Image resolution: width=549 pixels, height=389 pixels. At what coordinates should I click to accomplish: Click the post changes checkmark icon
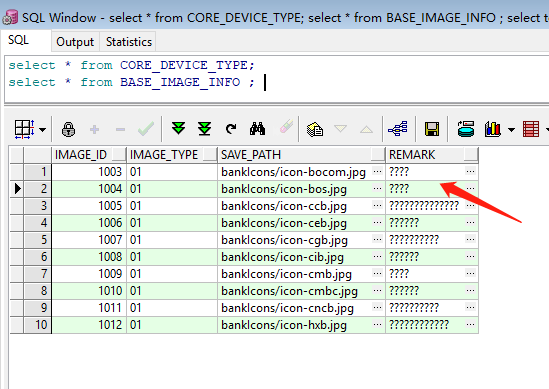click(x=146, y=129)
